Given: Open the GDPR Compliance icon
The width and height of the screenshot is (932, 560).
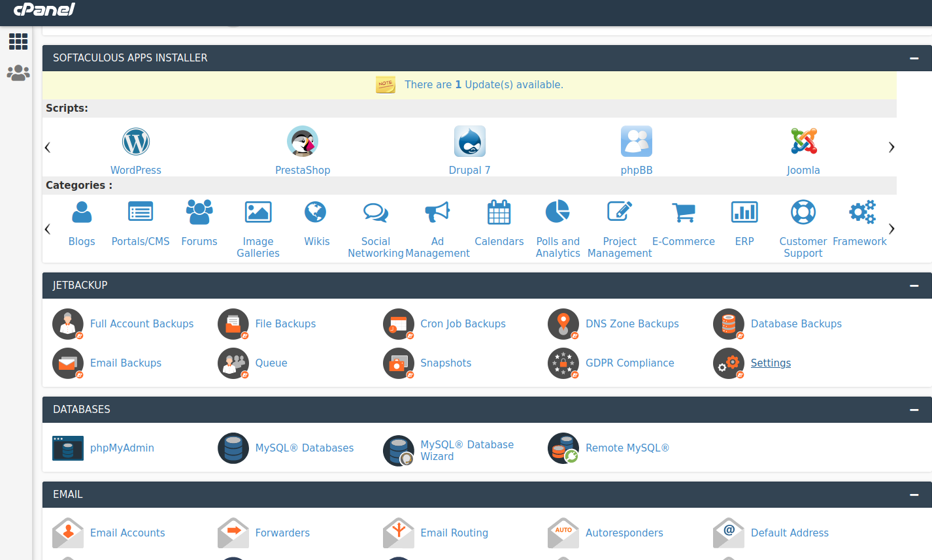Looking at the screenshot, I should [x=563, y=363].
